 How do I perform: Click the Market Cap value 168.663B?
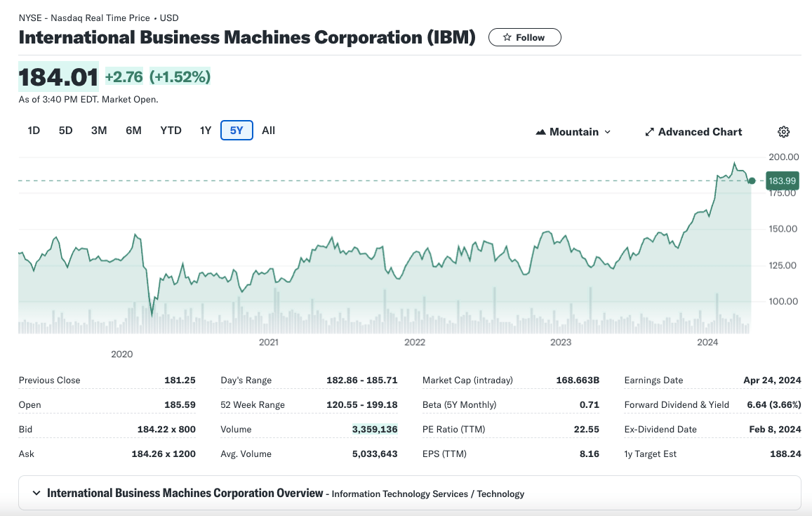click(578, 380)
